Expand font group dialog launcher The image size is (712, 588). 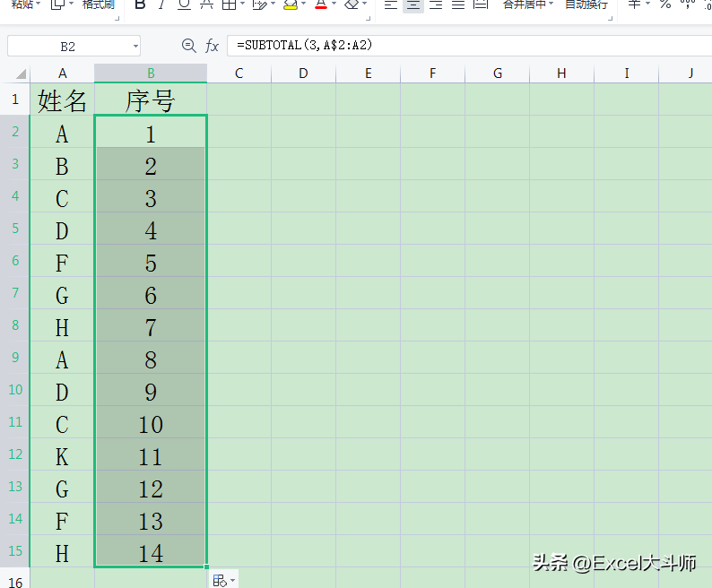click(x=368, y=18)
